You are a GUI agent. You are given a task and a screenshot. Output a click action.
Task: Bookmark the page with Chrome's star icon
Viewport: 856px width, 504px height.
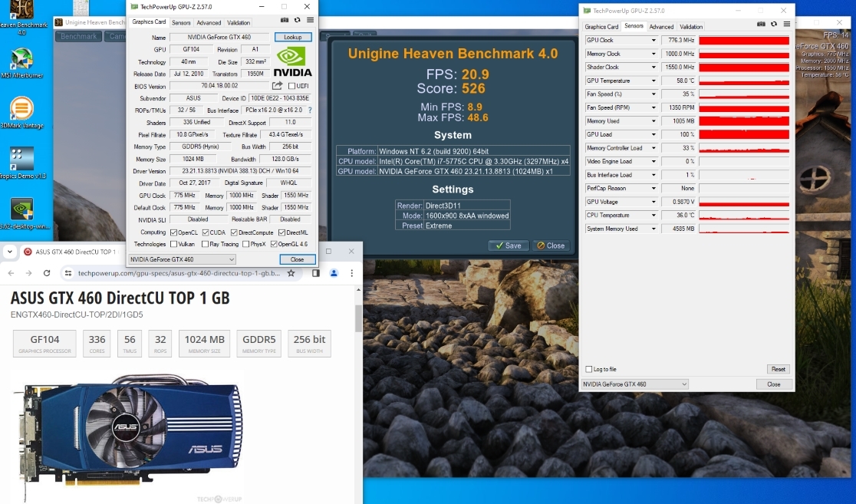click(x=291, y=273)
